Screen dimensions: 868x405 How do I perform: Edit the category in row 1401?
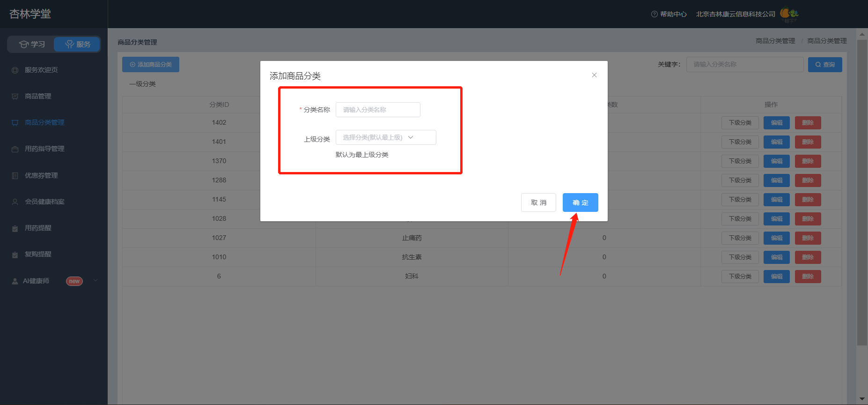pyautogui.click(x=777, y=142)
